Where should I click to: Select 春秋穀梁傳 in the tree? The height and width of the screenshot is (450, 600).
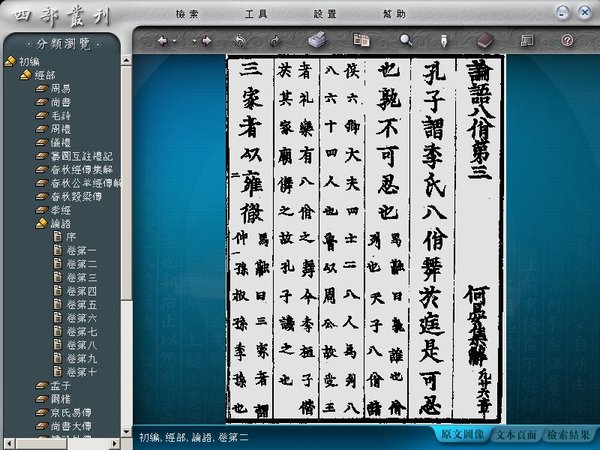(x=76, y=197)
